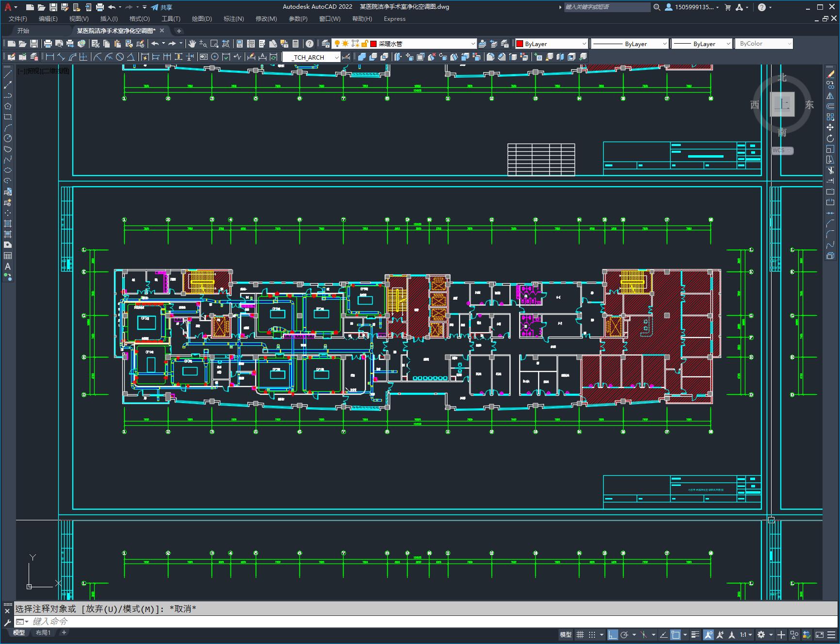
Task: Open the Express menu
Action: pyautogui.click(x=395, y=19)
